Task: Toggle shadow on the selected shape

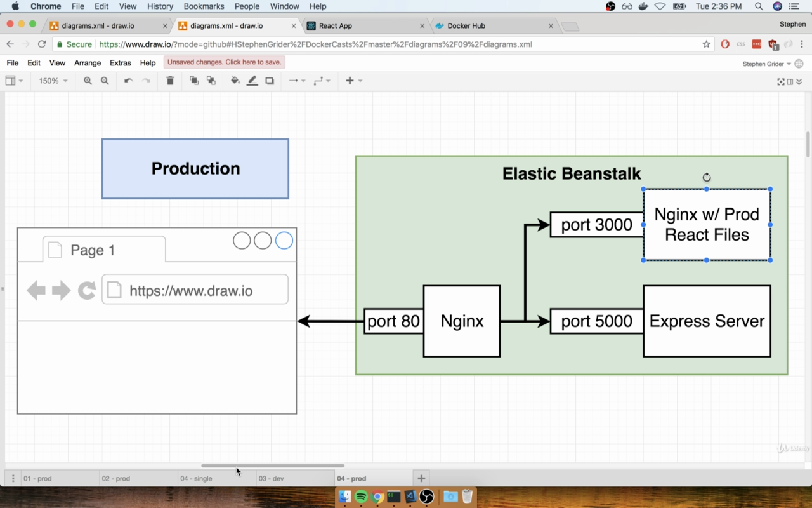Action: [270, 81]
